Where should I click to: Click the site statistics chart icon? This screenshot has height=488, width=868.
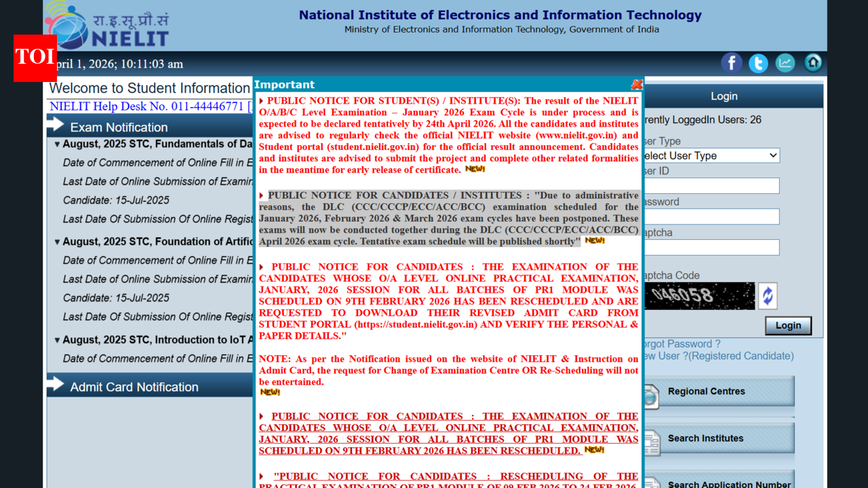(785, 62)
